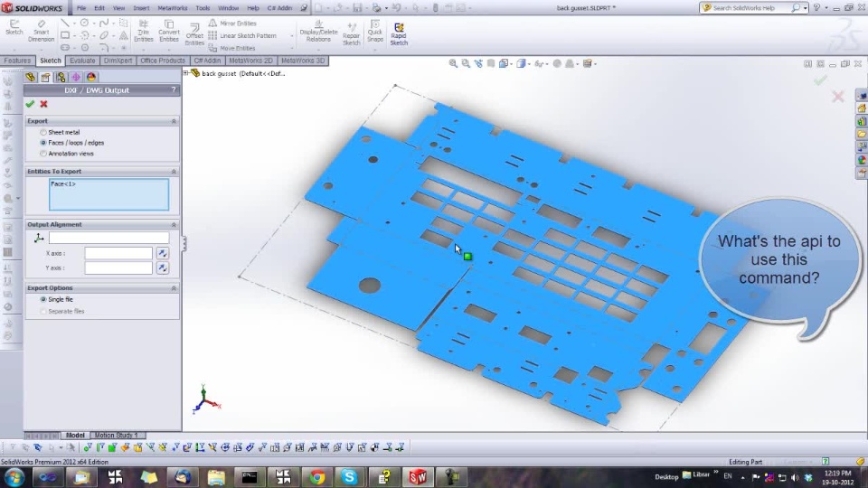Switch to Motion Study 1 tab
The height and width of the screenshot is (488, 868).
(117, 436)
